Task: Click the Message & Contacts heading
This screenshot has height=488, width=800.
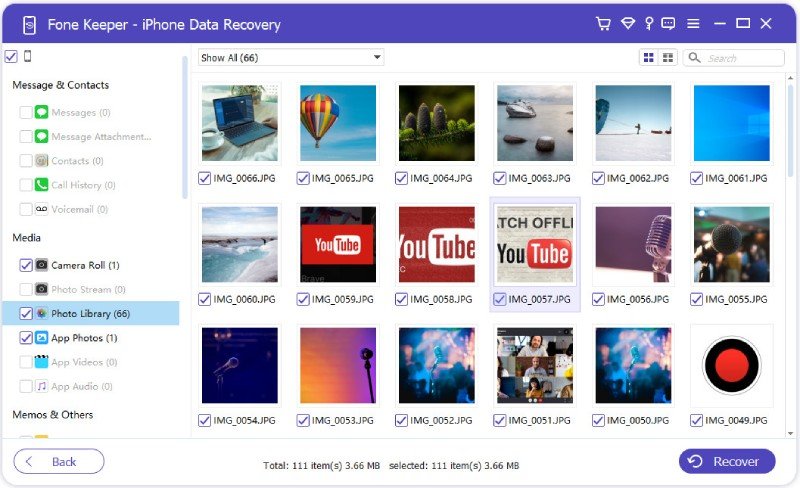Action: (x=61, y=85)
